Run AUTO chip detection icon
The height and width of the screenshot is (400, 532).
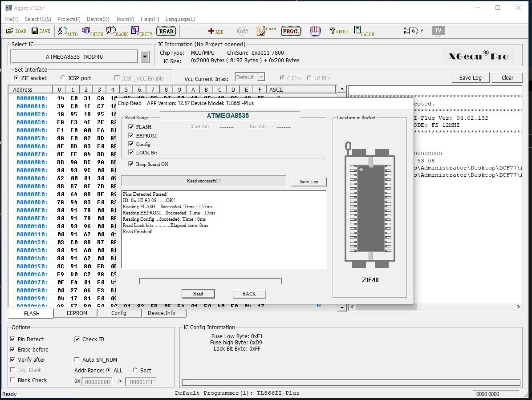[68, 31]
